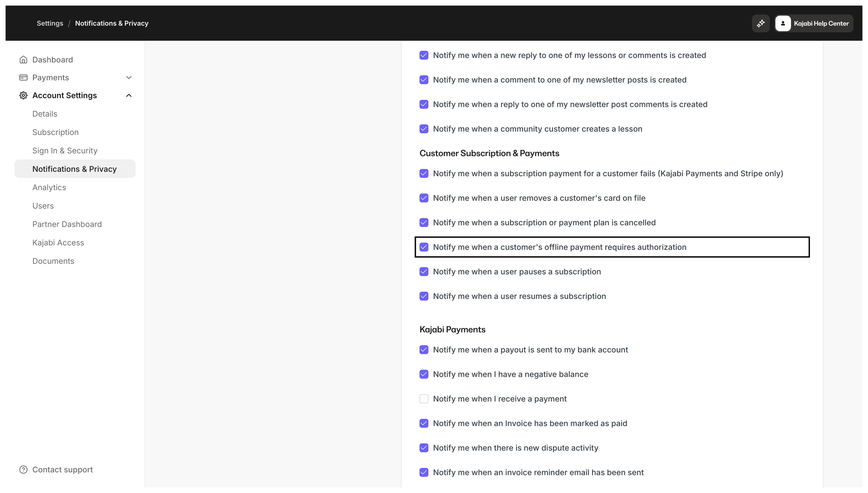The height and width of the screenshot is (493, 868).
Task: Uncheck notify when an invoice reminder email sent
Action: tap(424, 472)
